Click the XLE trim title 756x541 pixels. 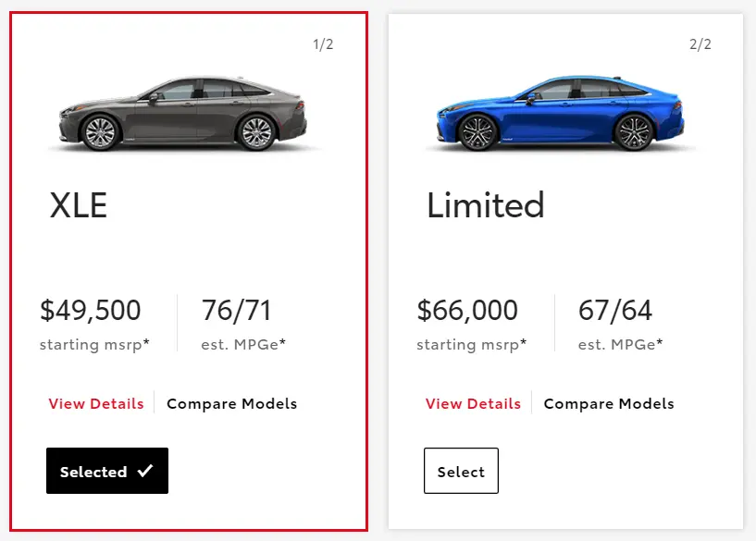[x=79, y=205]
